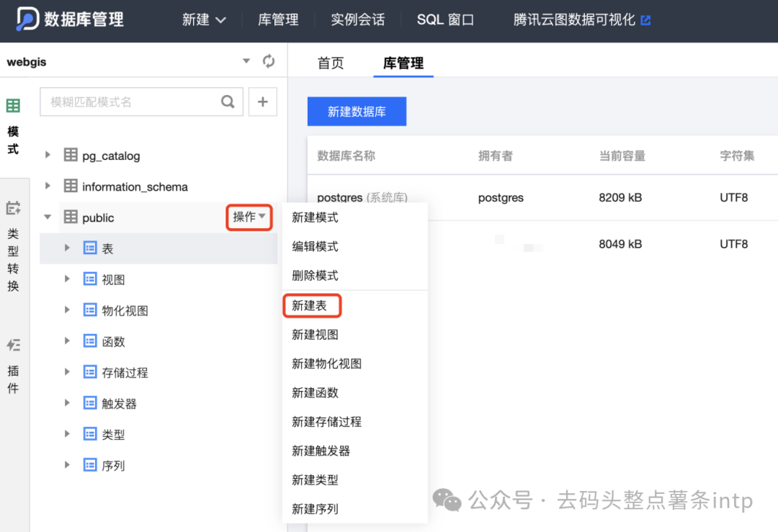Image resolution: width=778 pixels, height=532 pixels.
Task: Select the 插件 icon in the sidebar
Action: point(13,345)
